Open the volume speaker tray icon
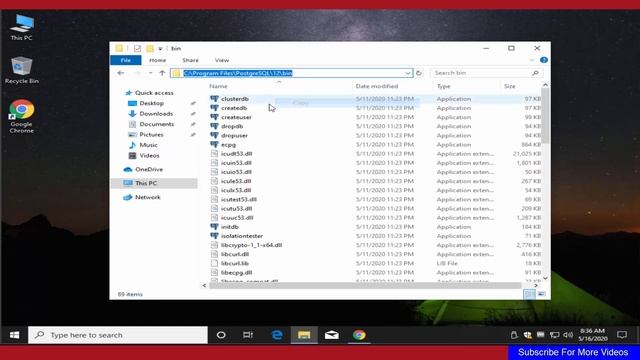The width and height of the screenshot is (640, 360). pos(568,335)
